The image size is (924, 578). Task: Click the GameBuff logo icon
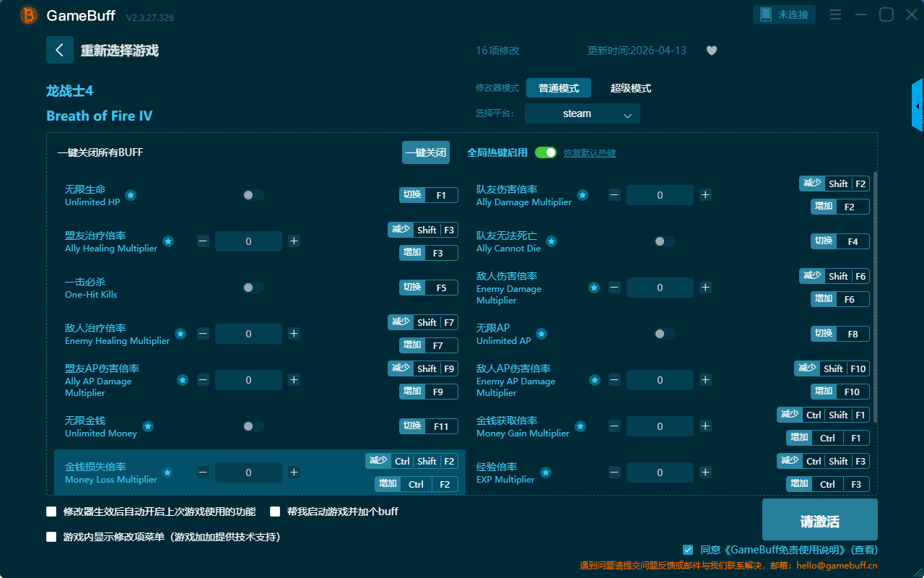[x=29, y=15]
